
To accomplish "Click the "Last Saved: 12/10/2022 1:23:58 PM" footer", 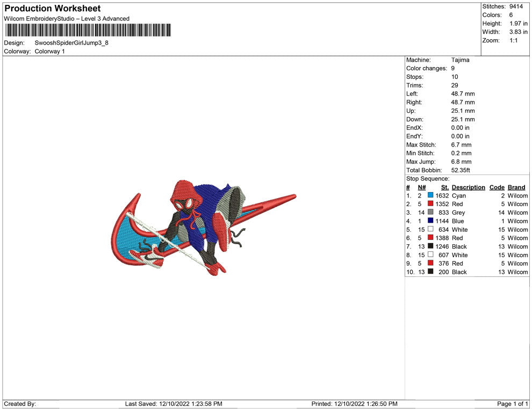I will tap(174, 404).
